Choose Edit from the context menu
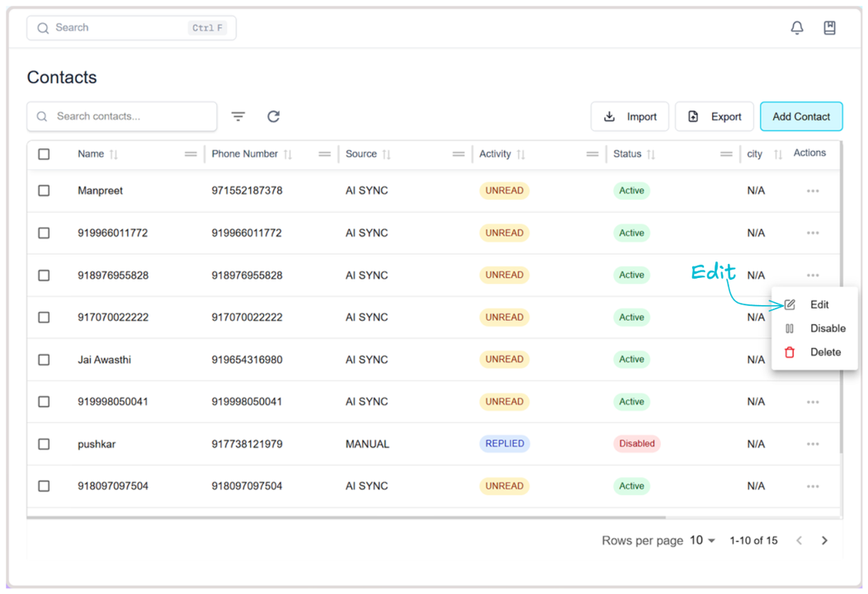Screen dimensions: 868x594 (x=818, y=304)
